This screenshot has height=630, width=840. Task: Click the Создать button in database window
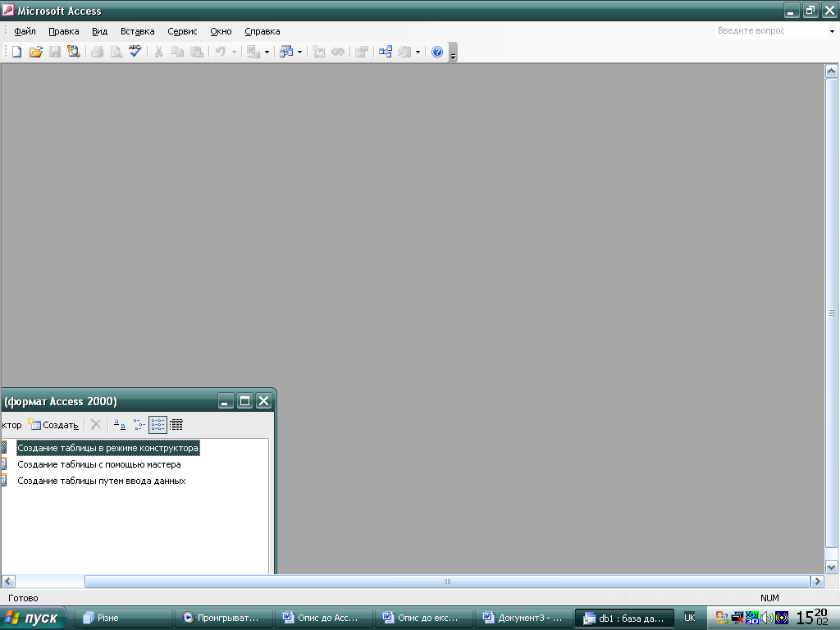tap(53, 425)
